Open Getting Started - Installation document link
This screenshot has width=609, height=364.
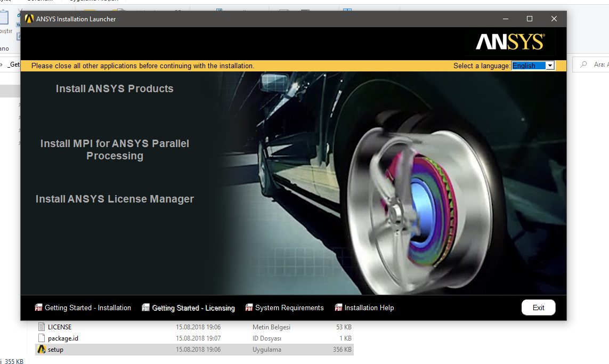click(88, 308)
